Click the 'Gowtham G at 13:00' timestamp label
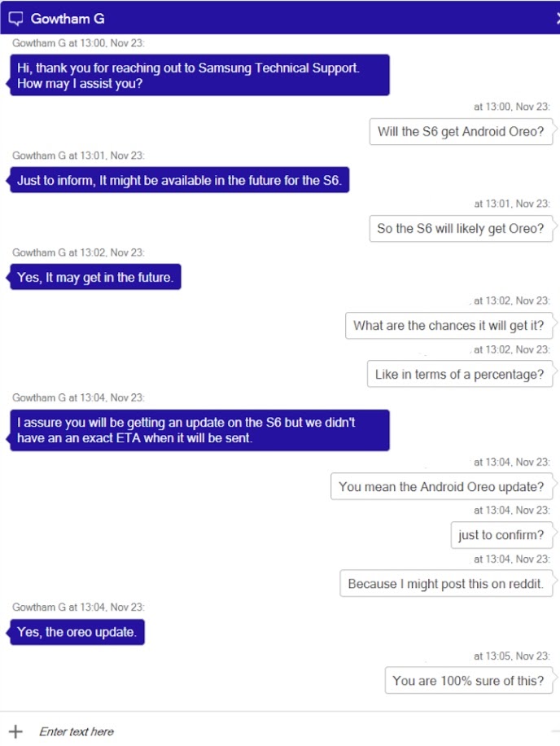 [79, 42]
